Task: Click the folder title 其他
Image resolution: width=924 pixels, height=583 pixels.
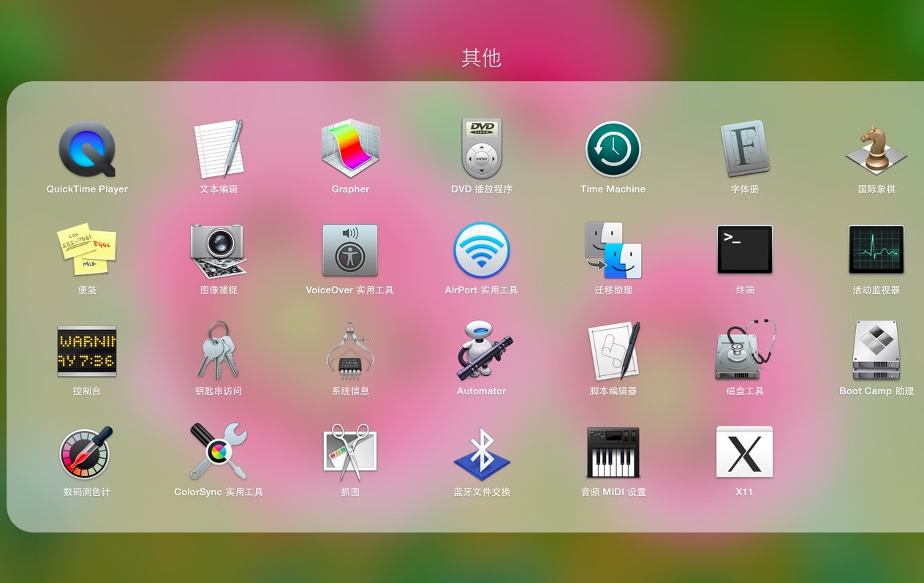Action: tap(482, 58)
